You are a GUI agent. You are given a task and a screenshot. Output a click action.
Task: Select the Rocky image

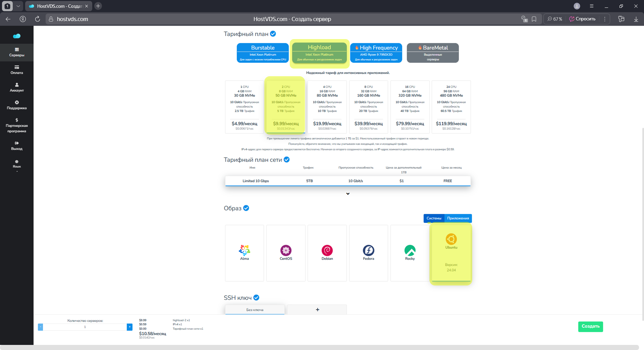(410, 253)
